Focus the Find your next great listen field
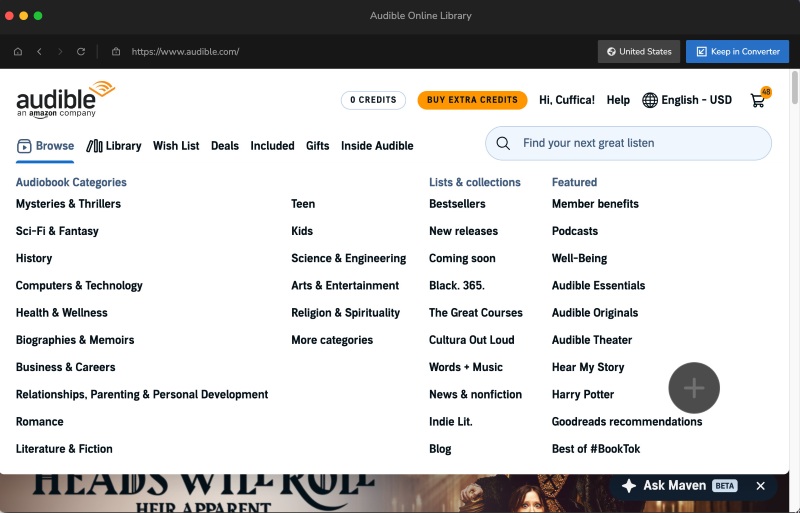Viewport: 800px width, 513px height. (628, 143)
